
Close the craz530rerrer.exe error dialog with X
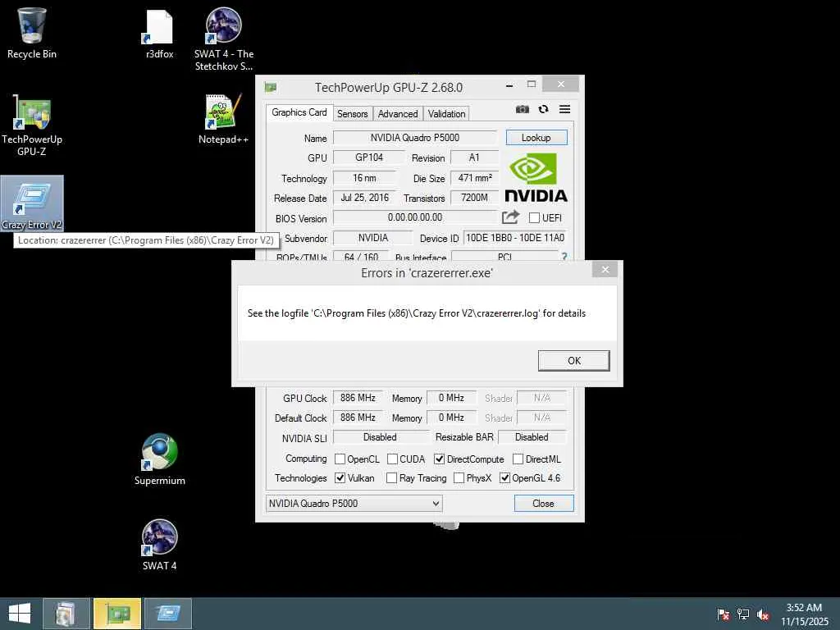tap(605, 269)
